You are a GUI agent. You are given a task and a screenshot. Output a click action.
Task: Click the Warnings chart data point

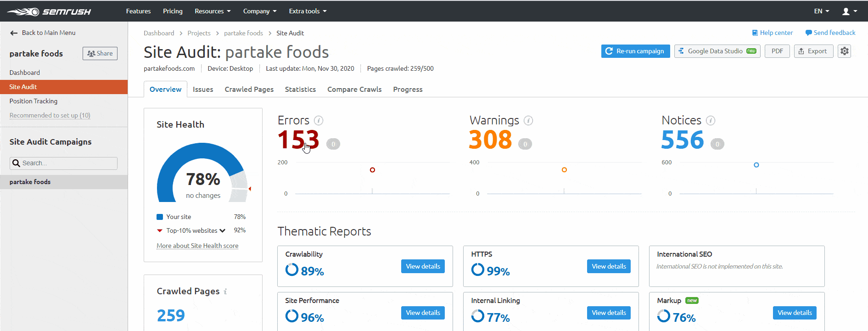tap(564, 170)
